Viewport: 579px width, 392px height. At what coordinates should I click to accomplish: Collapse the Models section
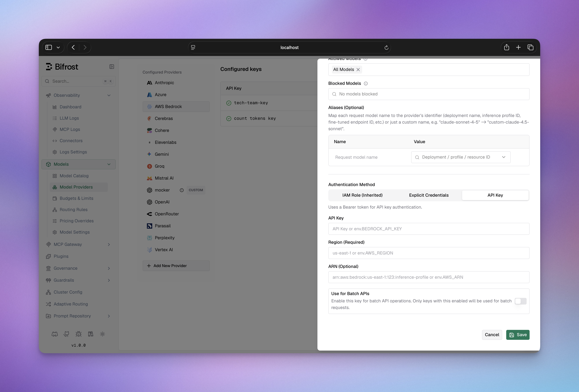pyautogui.click(x=109, y=164)
